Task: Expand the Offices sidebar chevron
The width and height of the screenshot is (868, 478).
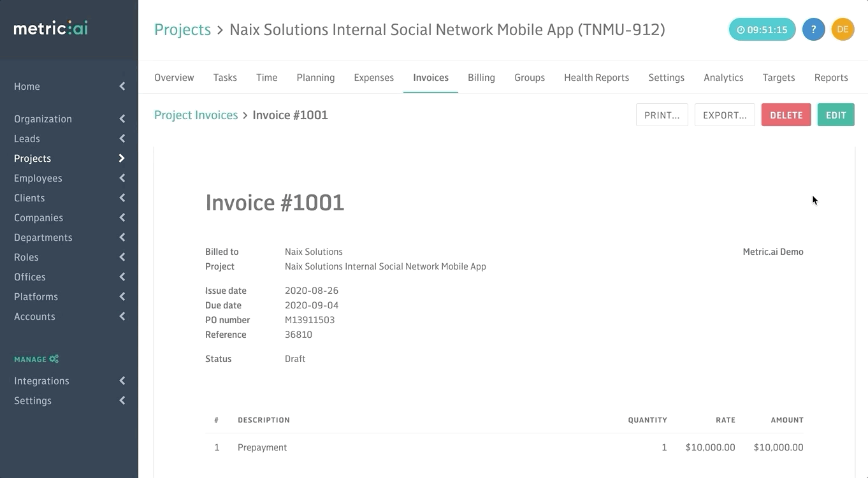Action: pos(122,277)
